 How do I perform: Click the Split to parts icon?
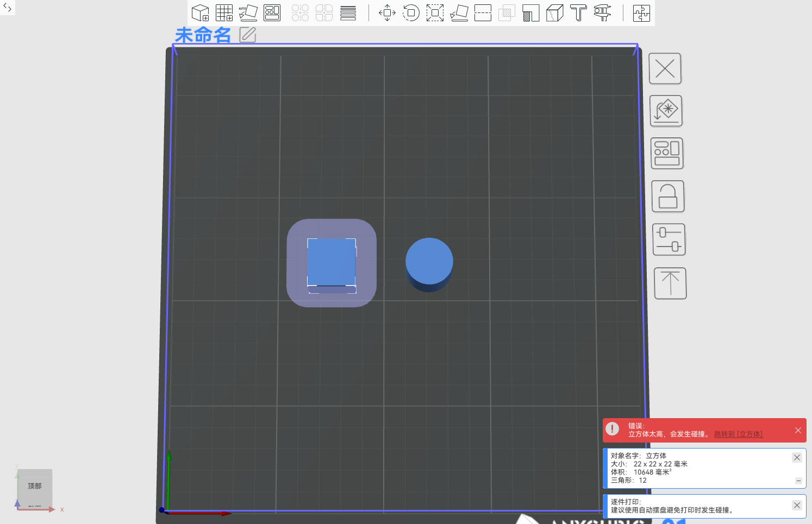(324, 12)
